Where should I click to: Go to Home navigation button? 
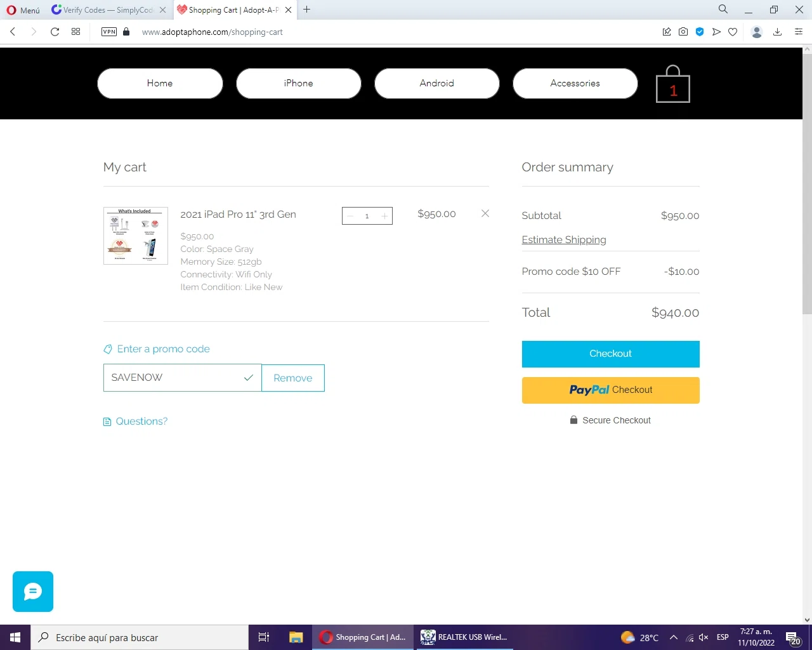click(160, 83)
